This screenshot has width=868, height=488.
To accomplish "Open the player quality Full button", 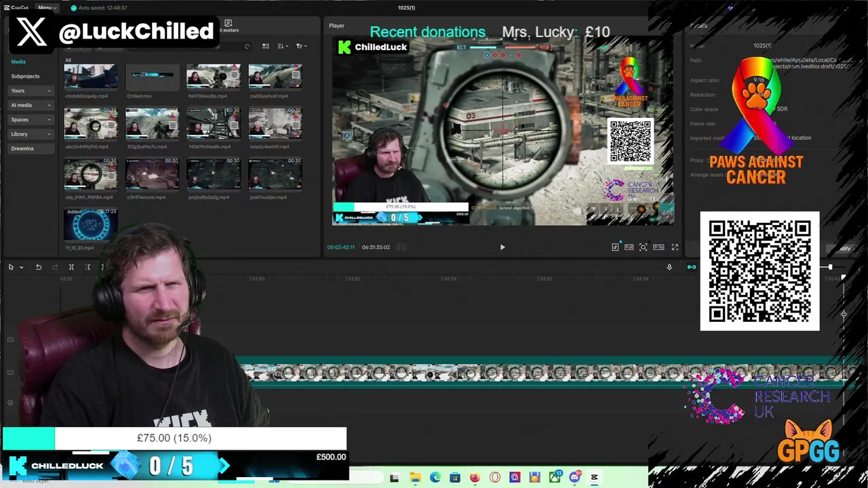I will pyautogui.click(x=629, y=247).
